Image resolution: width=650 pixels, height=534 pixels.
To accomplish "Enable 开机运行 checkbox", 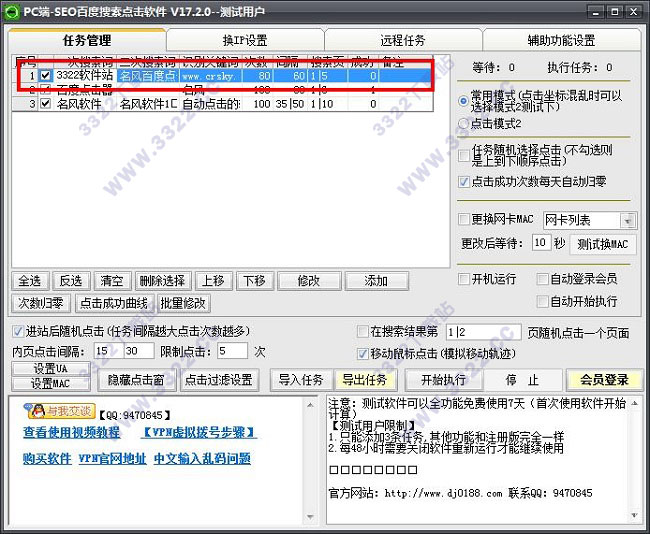I will (x=464, y=279).
